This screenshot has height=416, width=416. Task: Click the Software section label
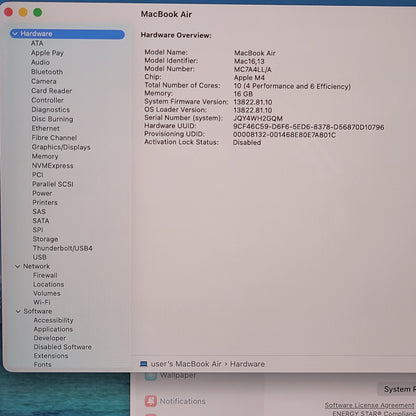coord(38,311)
